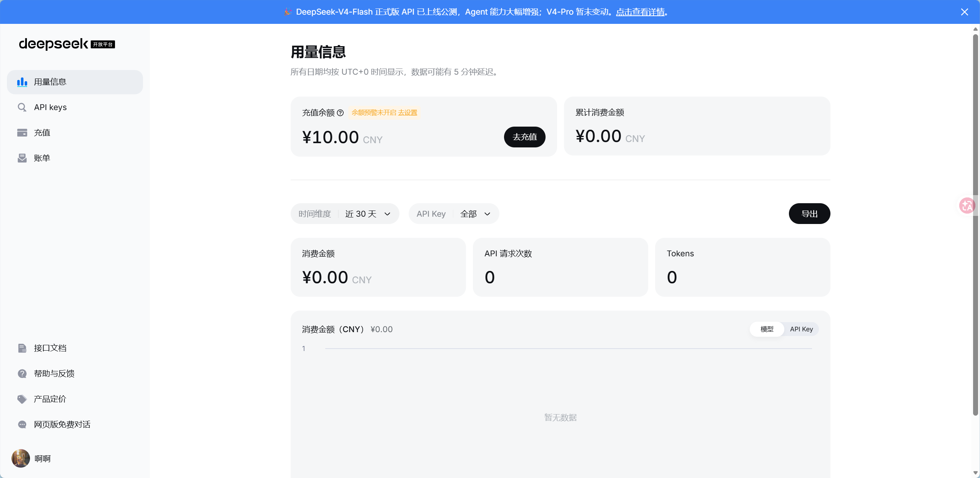
Task: Click the chevron next to 近 30 天
Action: pos(388,214)
